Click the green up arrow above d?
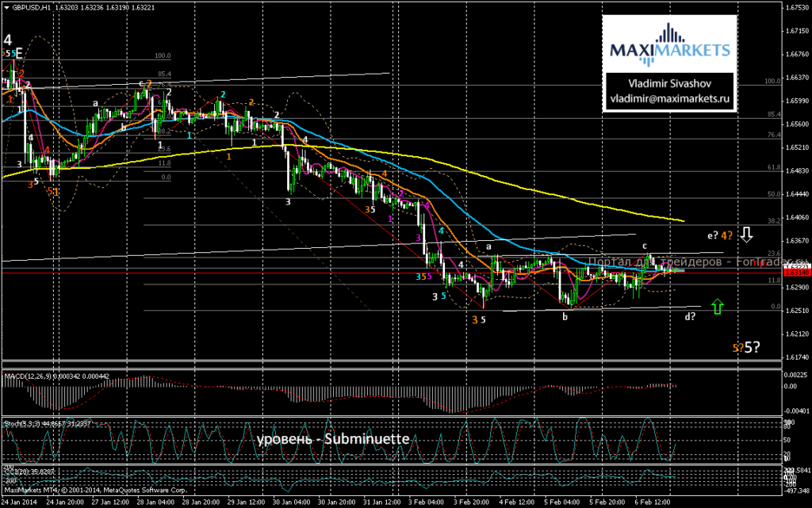This screenshot has width=812, height=508. [717, 306]
